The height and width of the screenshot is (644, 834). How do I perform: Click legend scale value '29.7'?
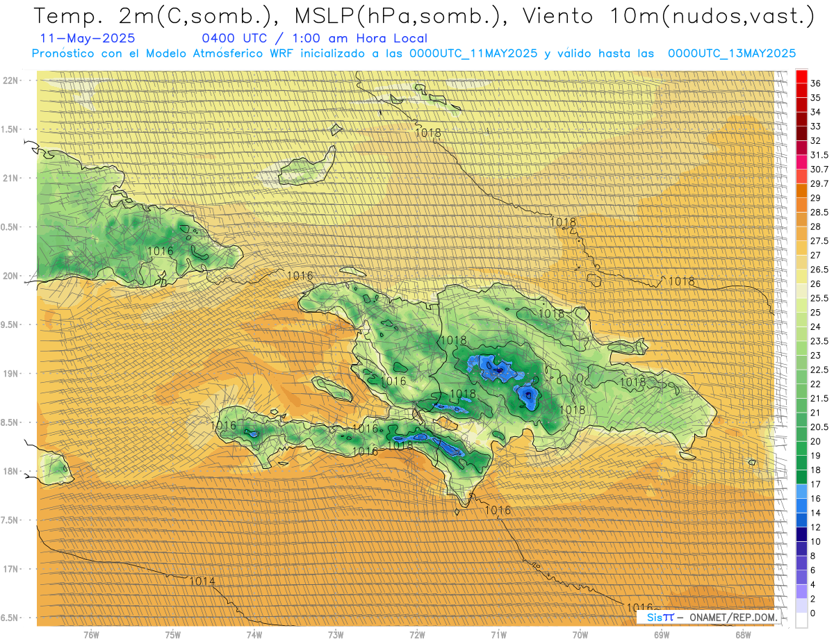(819, 184)
